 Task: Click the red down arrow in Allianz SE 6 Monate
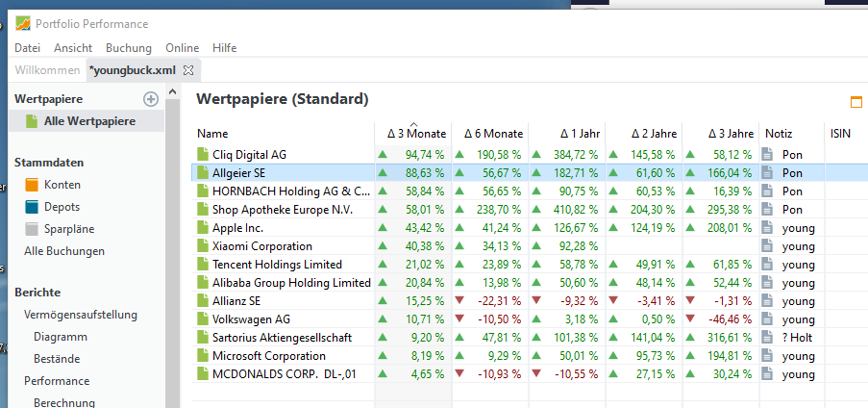tap(459, 300)
